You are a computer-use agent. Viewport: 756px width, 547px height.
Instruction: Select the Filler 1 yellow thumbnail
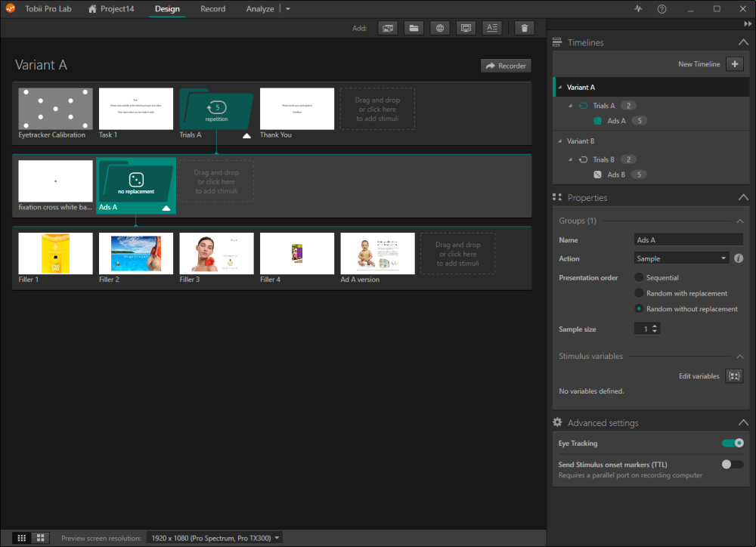[x=55, y=254]
